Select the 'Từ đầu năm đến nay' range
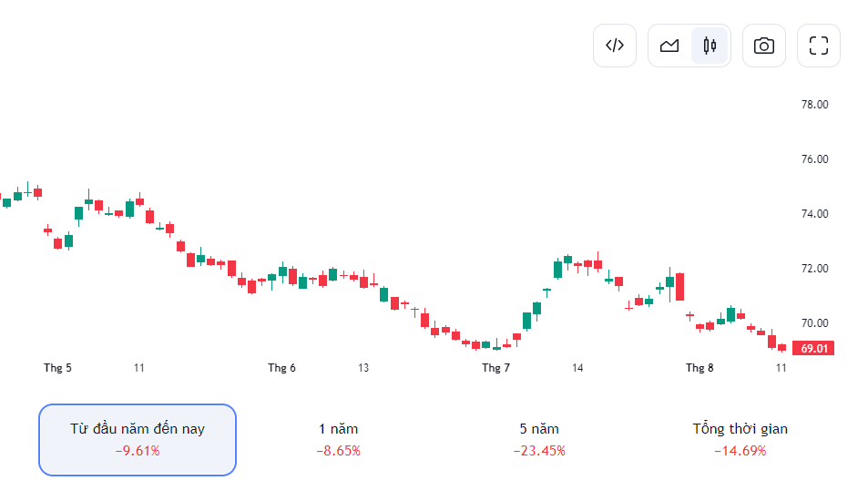The height and width of the screenshot is (501, 868). pyautogui.click(x=138, y=429)
